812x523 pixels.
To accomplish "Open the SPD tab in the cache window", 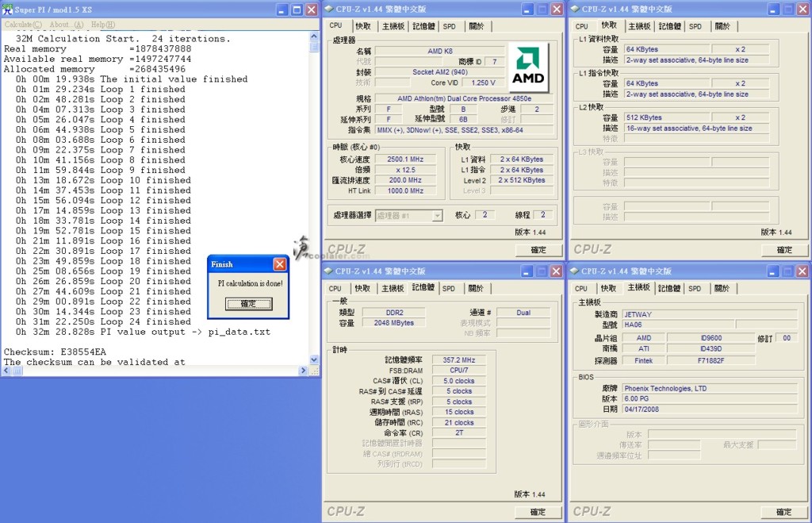I will pyautogui.click(x=695, y=26).
